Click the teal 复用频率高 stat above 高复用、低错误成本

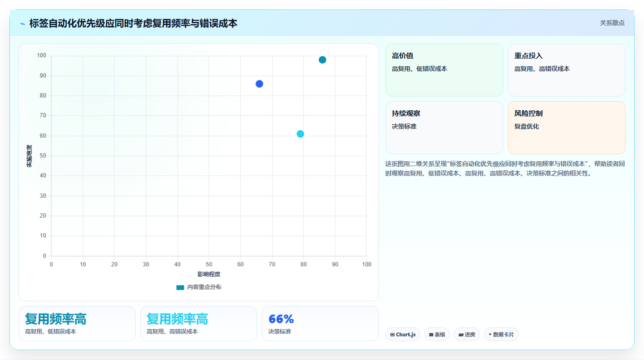[56, 319]
